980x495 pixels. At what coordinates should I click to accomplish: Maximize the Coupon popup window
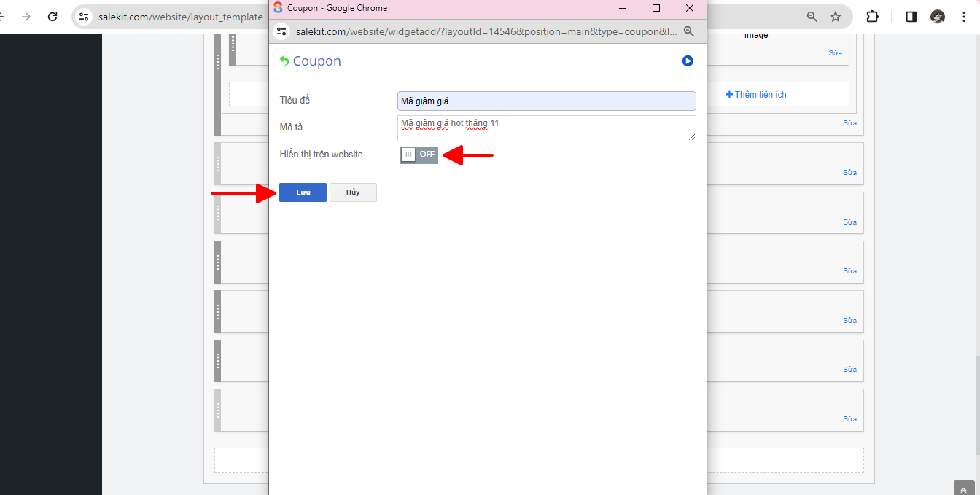pos(656,8)
